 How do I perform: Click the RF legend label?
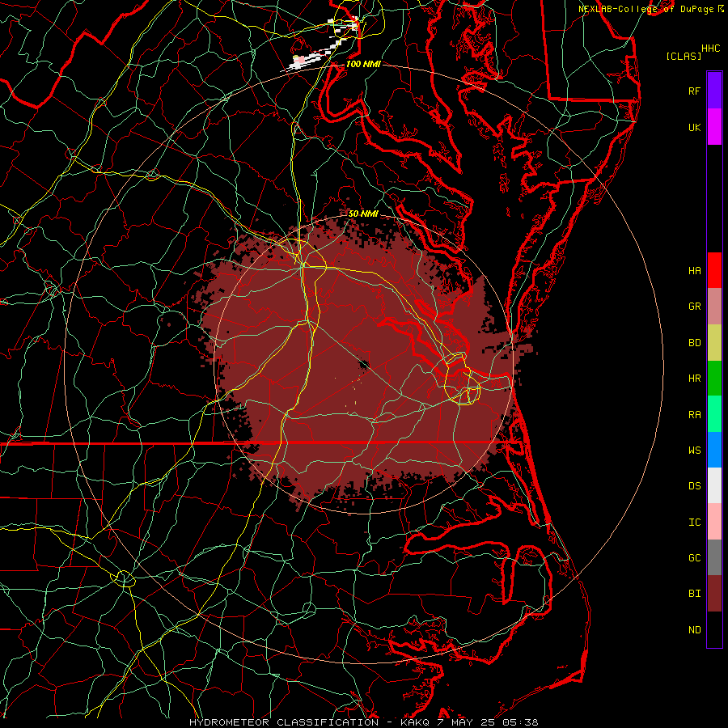[x=695, y=91]
